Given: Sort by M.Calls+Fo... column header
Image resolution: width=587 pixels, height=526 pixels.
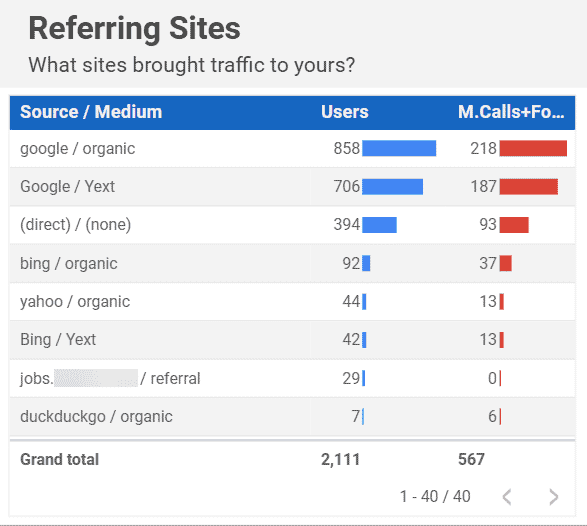Looking at the screenshot, I should click(x=511, y=112).
